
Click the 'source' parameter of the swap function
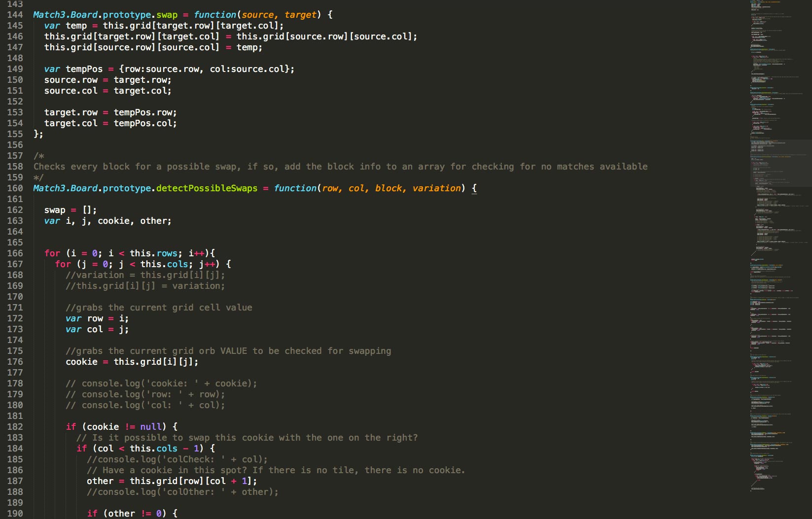tap(257, 15)
